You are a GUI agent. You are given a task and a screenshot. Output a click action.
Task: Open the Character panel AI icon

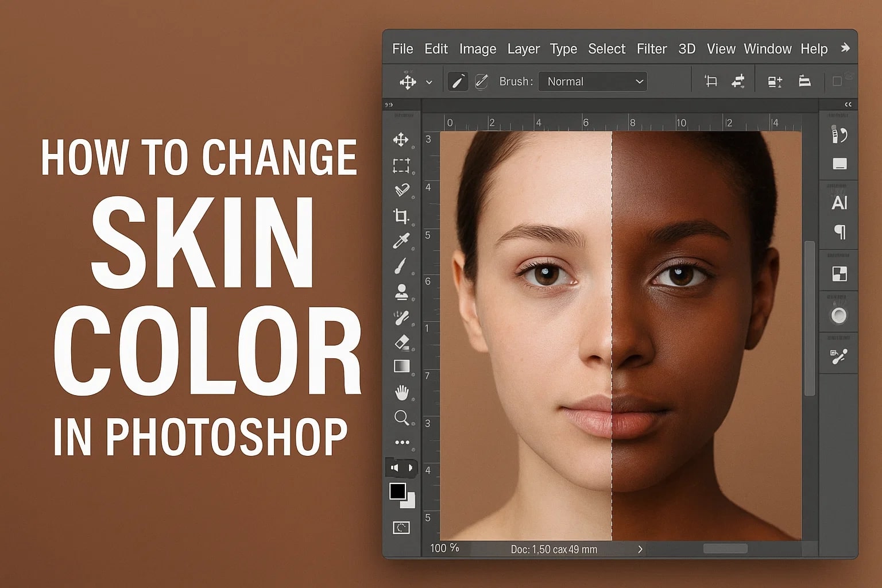tap(840, 203)
